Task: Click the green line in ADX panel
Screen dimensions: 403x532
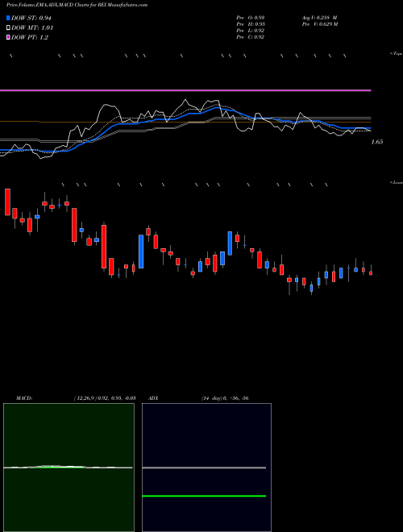Action: point(204,496)
